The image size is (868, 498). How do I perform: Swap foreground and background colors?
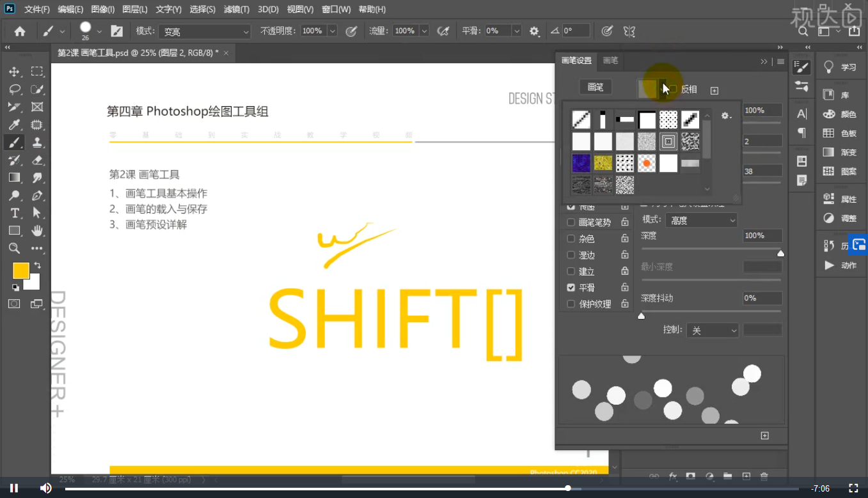click(37, 265)
